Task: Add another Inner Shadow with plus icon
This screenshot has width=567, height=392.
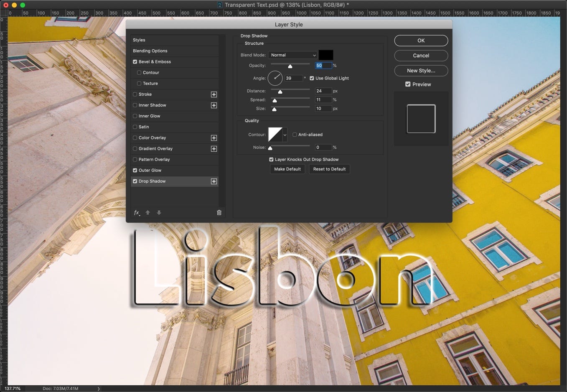Action: (214, 105)
